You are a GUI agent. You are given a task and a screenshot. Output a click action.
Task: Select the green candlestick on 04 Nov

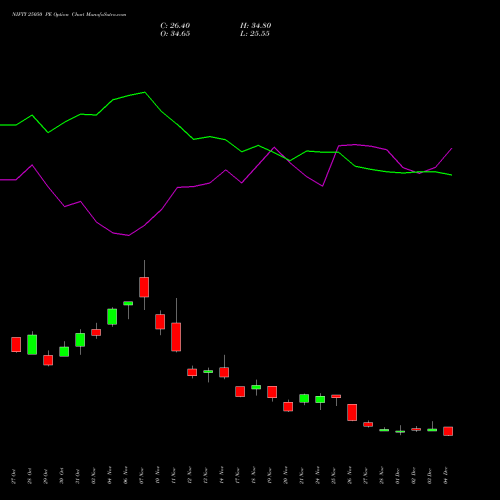click(112, 317)
